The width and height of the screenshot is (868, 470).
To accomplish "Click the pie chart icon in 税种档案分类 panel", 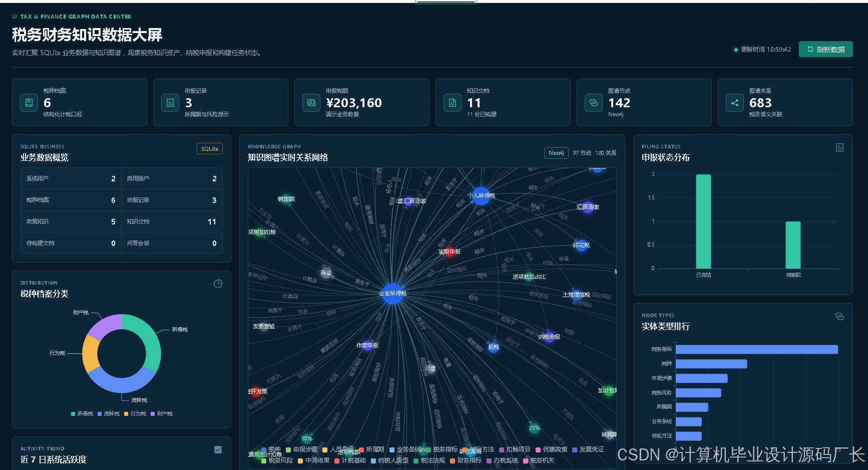I will pyautogui.click(x=218, y=284).
